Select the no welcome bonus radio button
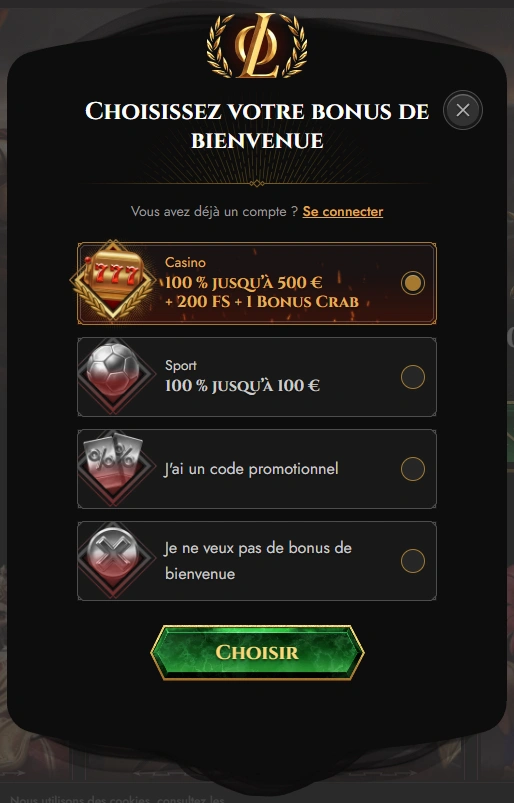The width and height of the screenshot is (514, 803). [x=413, y=561]
